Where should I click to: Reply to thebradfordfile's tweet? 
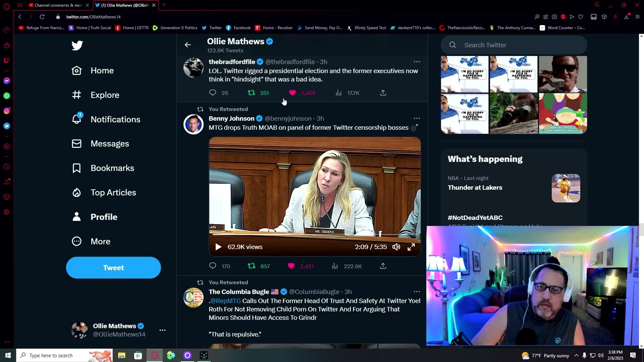click(x=212, y=93)
